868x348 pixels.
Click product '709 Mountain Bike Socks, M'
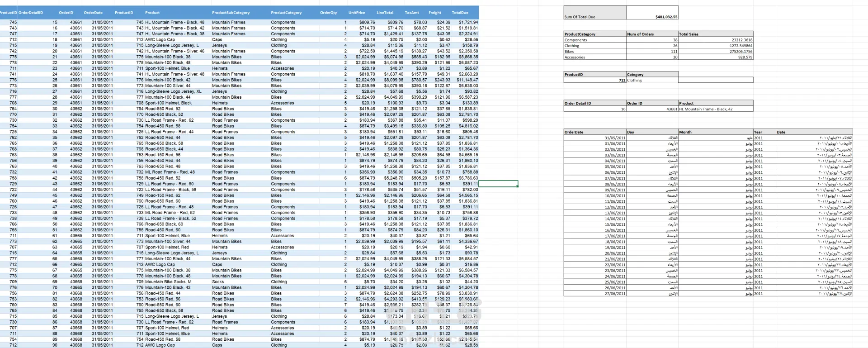[x=164, y=281]
